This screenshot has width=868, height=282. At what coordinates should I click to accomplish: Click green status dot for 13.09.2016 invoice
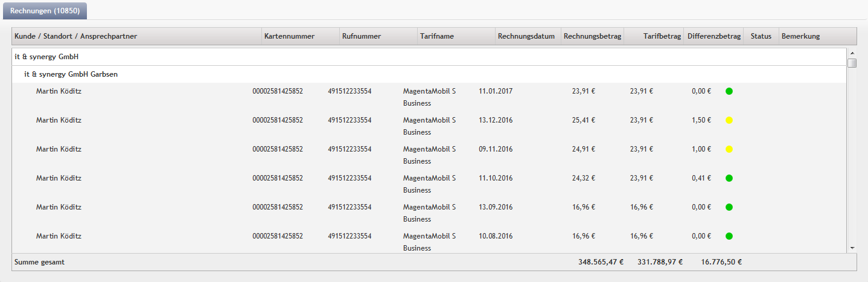[x=729, y=207]
